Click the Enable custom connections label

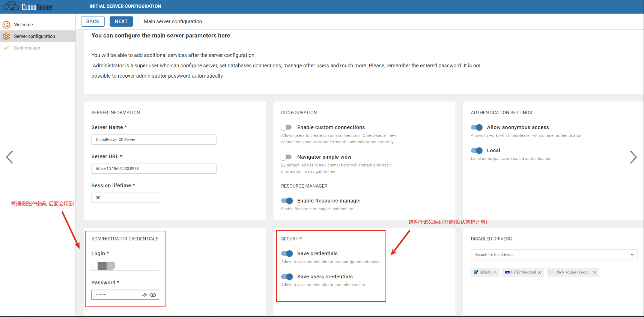pyautogui.click(x=331, y=128)
